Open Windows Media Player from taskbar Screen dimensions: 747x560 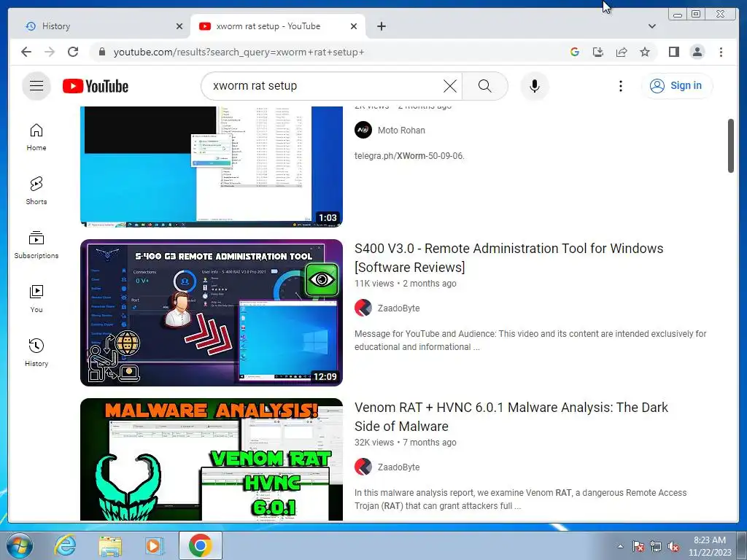coord(155,545)
